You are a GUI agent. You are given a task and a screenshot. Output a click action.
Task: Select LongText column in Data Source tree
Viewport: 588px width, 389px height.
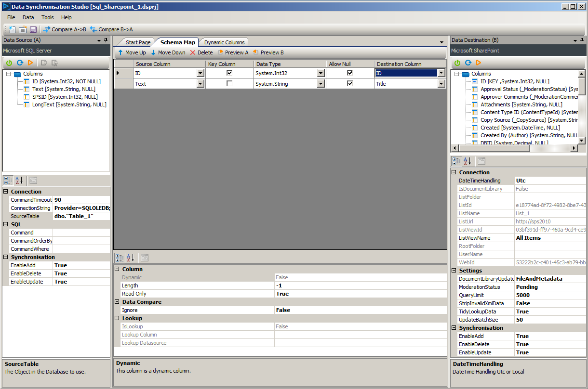pos(69,104)
